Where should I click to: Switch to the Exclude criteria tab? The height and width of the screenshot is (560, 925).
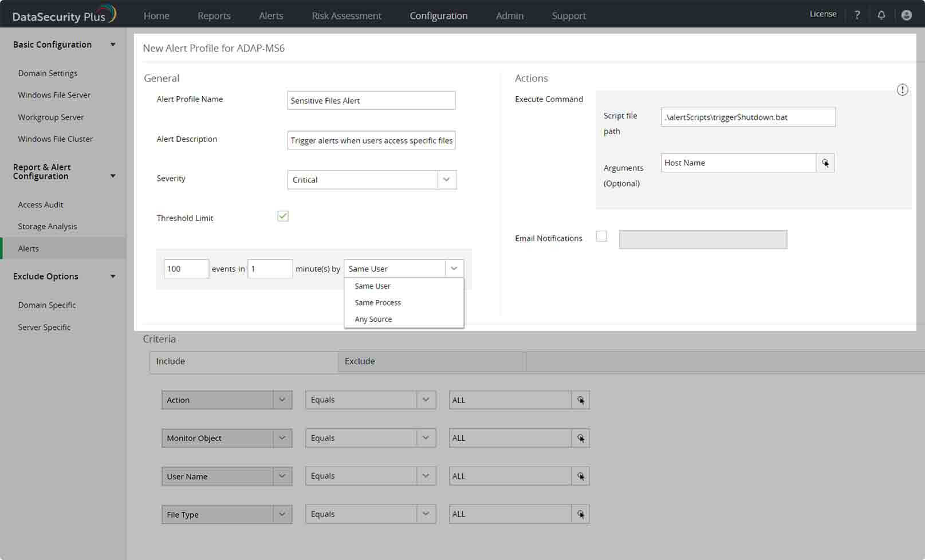(x=360, y=361)
